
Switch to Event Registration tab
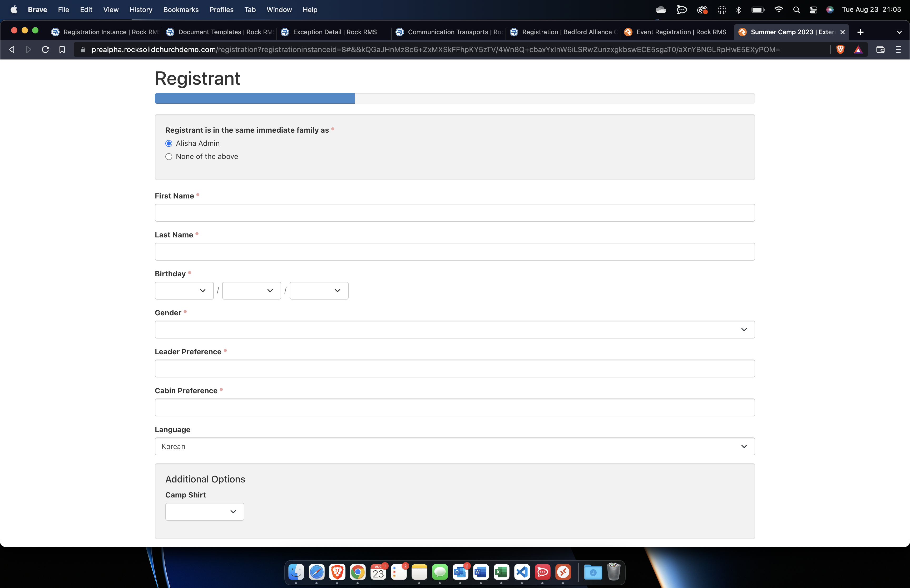pos(677,32)
